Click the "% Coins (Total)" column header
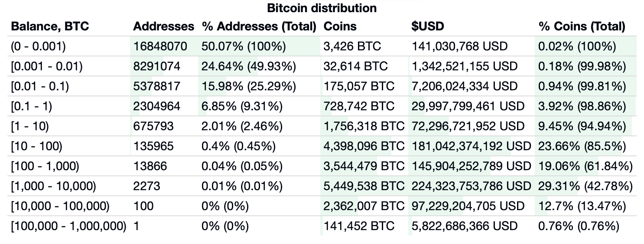 tap(582, 26)
